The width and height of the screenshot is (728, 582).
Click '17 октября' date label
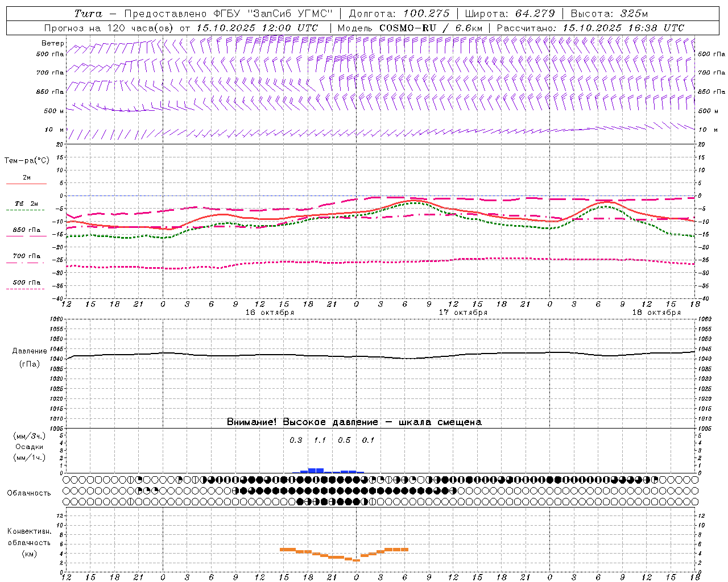(x=463, y=313)
